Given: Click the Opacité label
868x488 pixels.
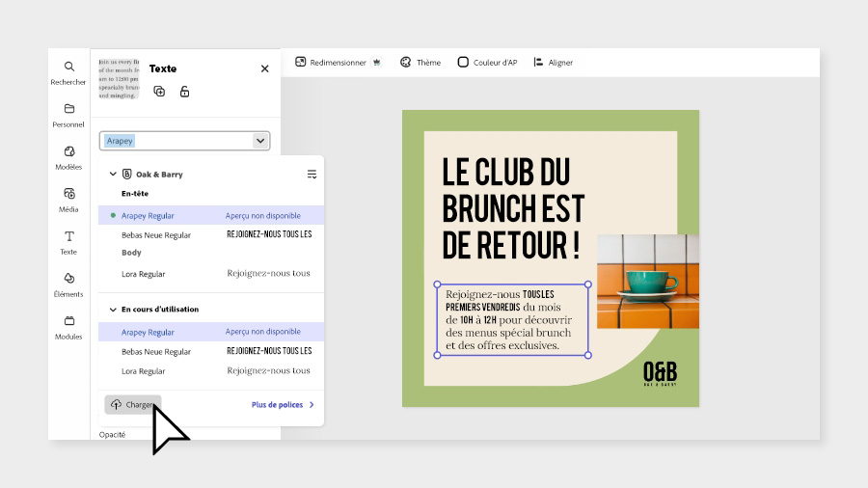Looking at the screenshot, I should pos(113,434).
